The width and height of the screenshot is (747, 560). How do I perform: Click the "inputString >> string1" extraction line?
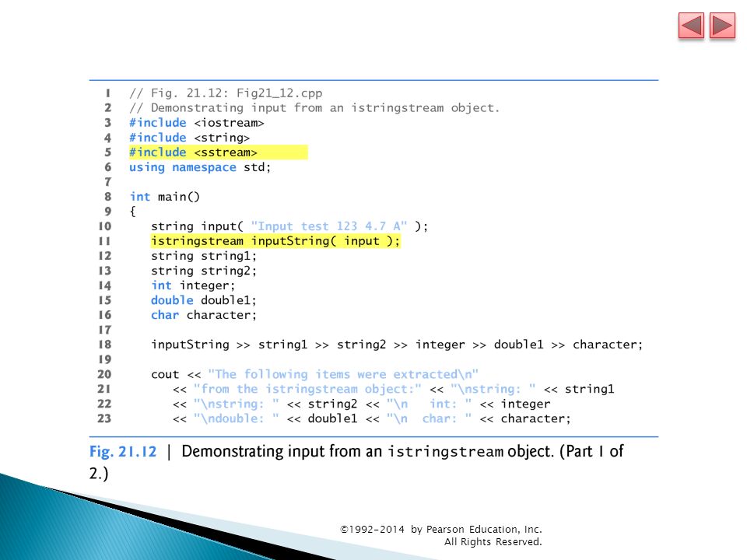coord(397,345)
